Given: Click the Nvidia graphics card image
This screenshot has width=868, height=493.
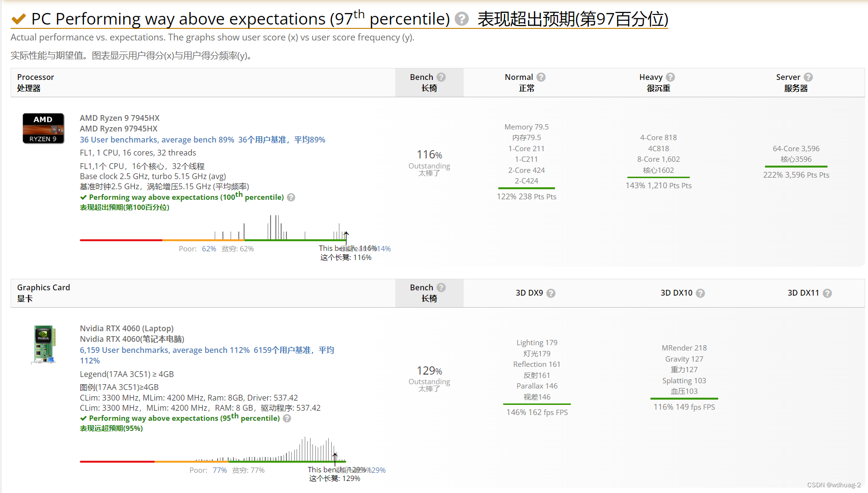Looking at the screenshot, I should click(44, 344).
